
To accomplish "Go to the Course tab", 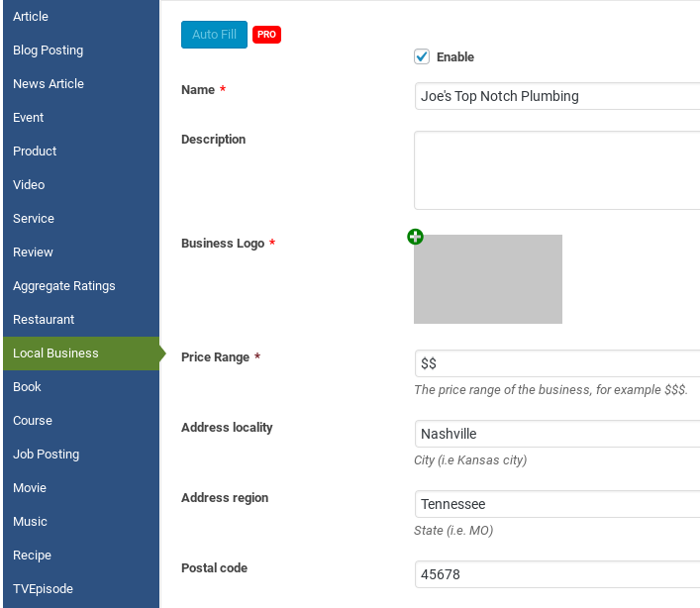I will coord(81,421).
